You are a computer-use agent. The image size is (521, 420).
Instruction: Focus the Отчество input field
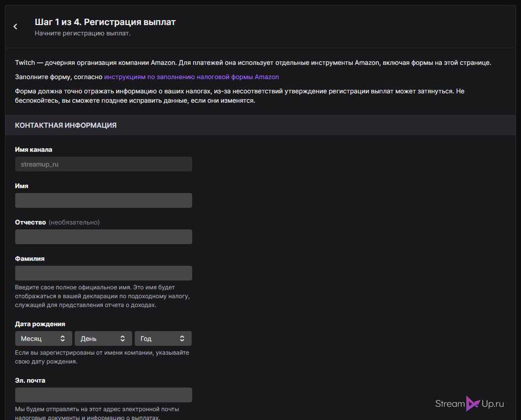coord(103,237)
